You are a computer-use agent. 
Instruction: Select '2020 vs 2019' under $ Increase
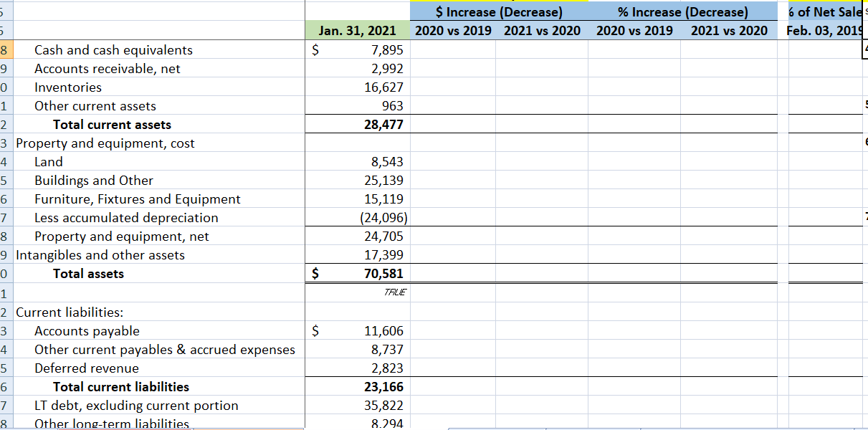point(453,30)
